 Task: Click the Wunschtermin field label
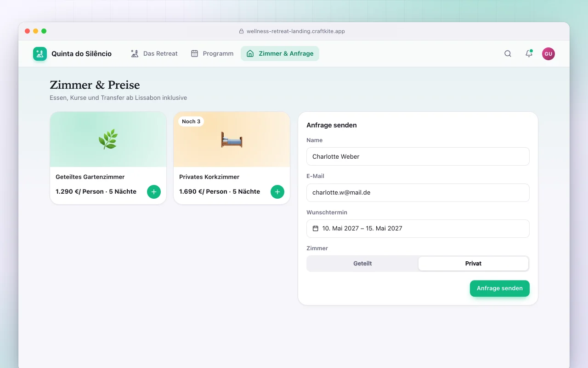point(327,213)
